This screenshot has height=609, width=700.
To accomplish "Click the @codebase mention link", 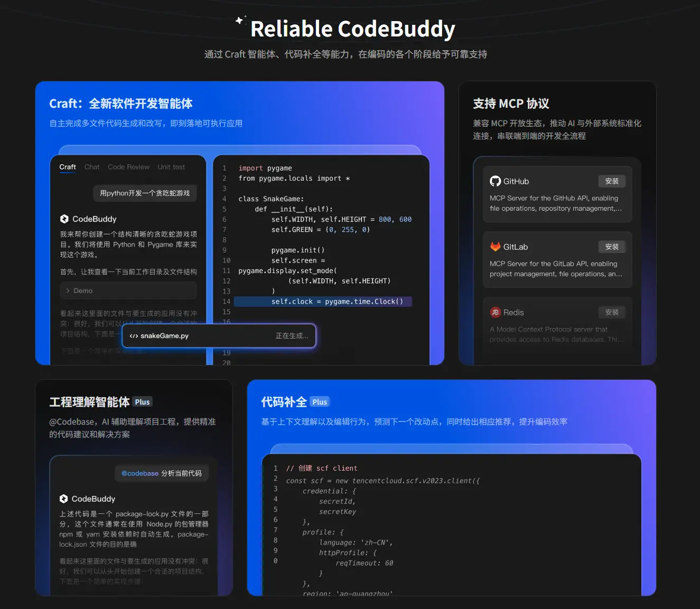I will click(140, 473).
